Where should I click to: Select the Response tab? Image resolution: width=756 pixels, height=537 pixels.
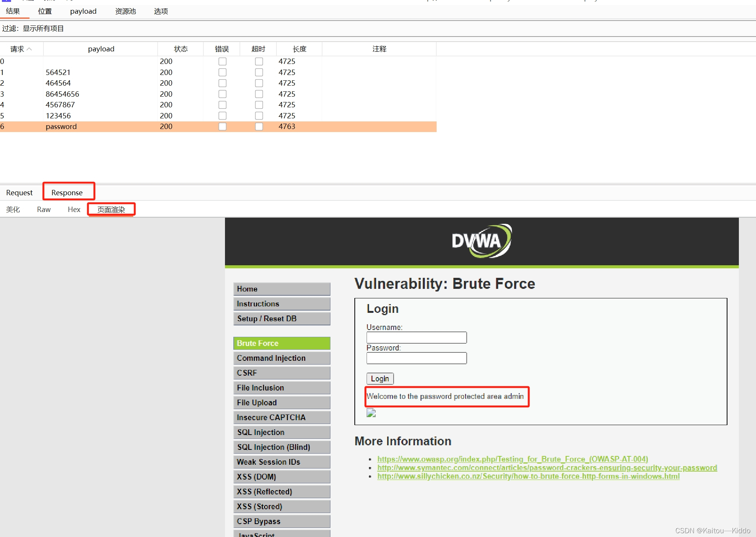(67, 193)
